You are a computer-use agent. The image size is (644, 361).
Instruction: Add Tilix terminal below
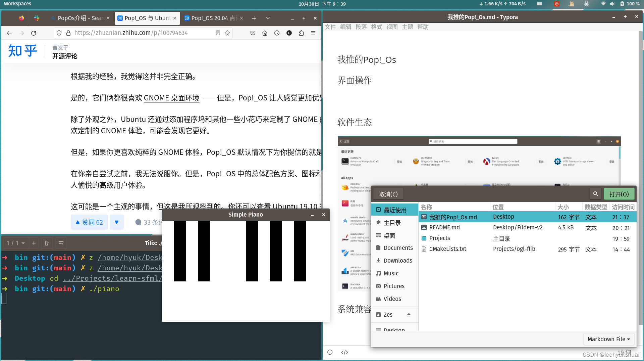tap(61, 243)
